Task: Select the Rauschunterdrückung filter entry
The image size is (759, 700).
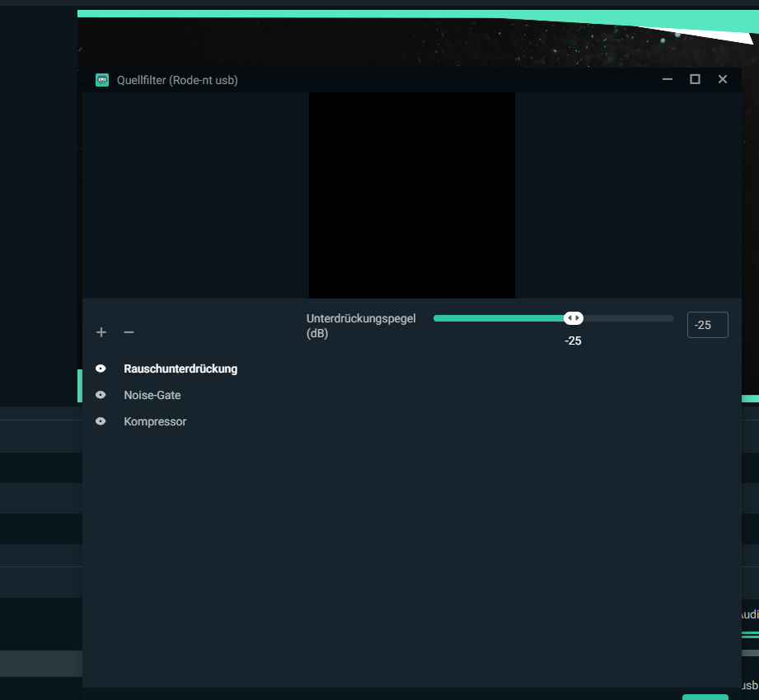Action: pos(180,369)
